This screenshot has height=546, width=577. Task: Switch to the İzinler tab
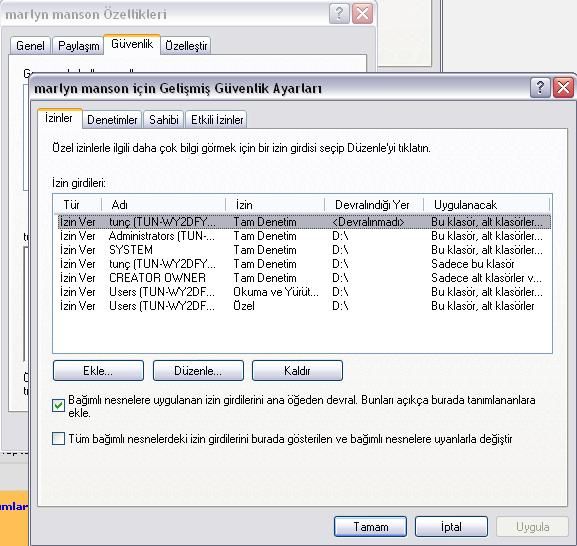[59, 118]
